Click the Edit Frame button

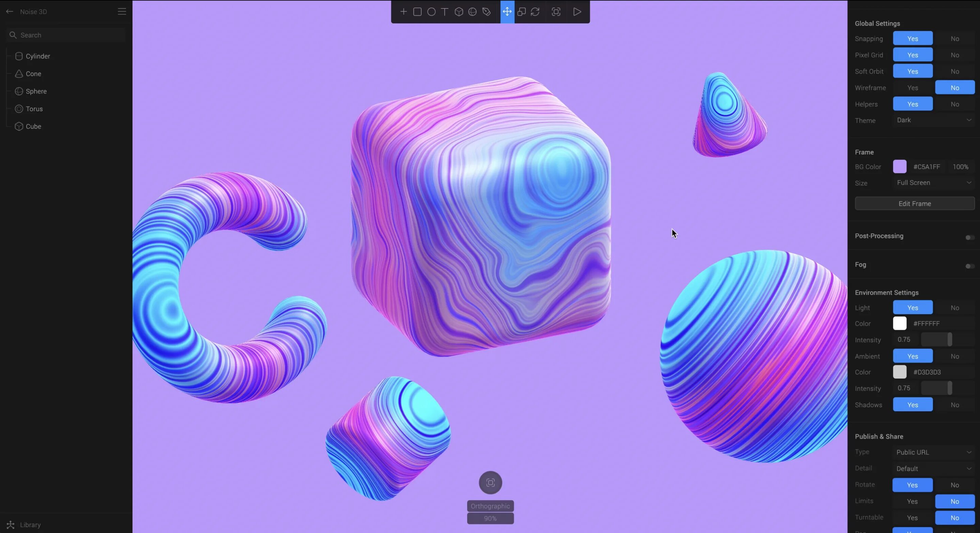915,203
